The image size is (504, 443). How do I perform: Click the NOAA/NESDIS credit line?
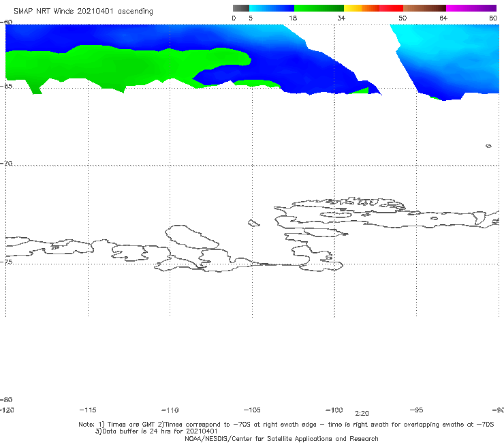(x=281, y=438)
